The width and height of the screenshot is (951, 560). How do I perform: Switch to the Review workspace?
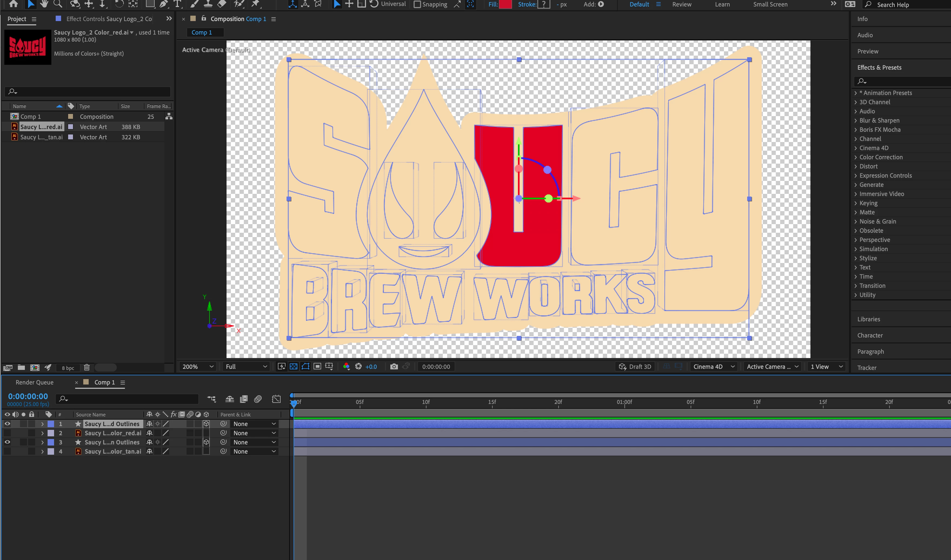pyautogui.click(x=681, y=5)
